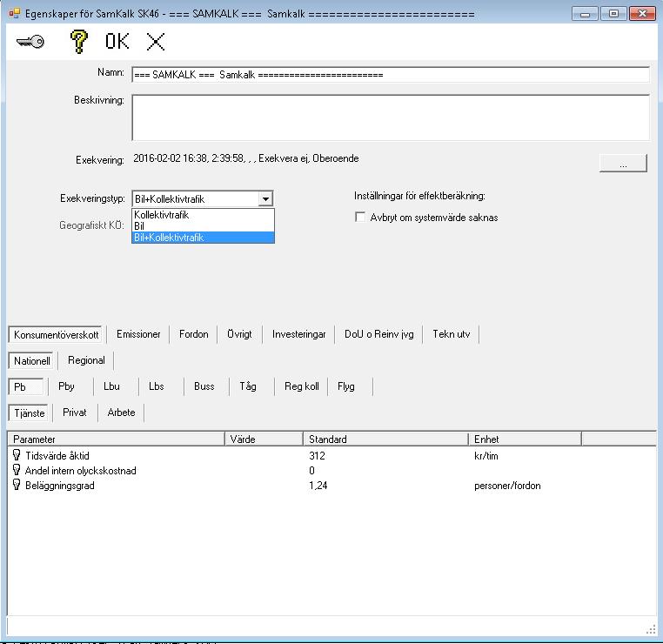Select the Nationell sub-tab
663x644 pixels.
pyautogui.click(x=31, y=360)
